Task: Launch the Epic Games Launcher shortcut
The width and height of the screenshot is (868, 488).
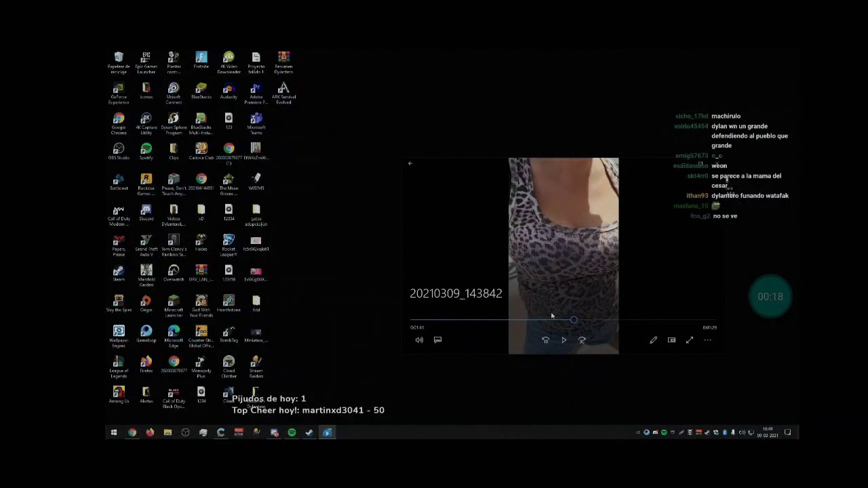Action: [x=146, y=62]
